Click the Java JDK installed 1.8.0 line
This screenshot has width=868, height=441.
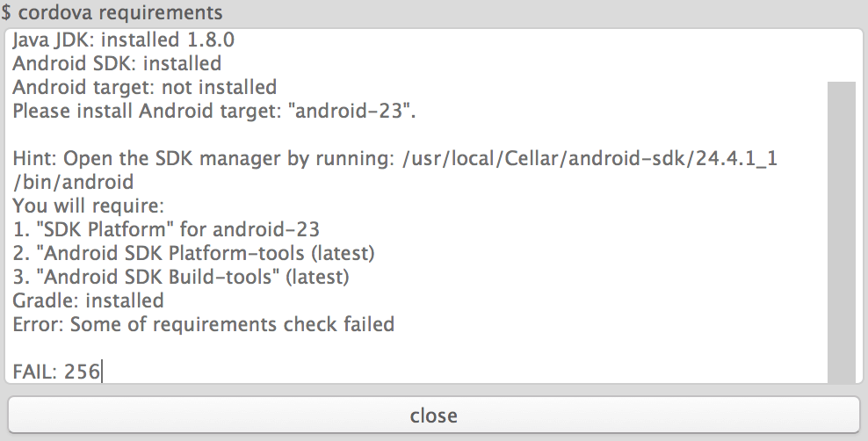click(x=124, y=40)
